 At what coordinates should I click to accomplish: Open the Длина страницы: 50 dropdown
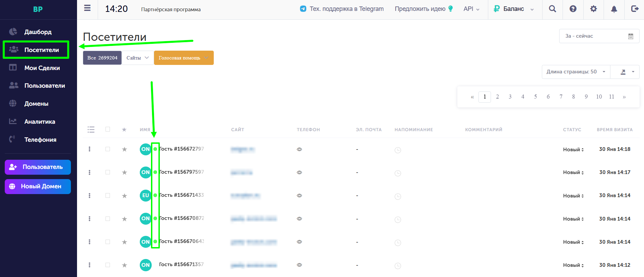(576, 72)
